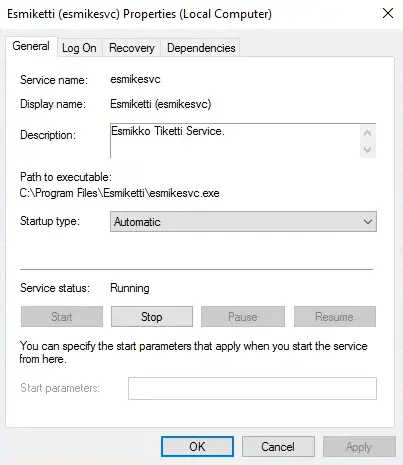403x465 pixels.
Task: Click the Running service status text
Action: (x=130, y=288)
